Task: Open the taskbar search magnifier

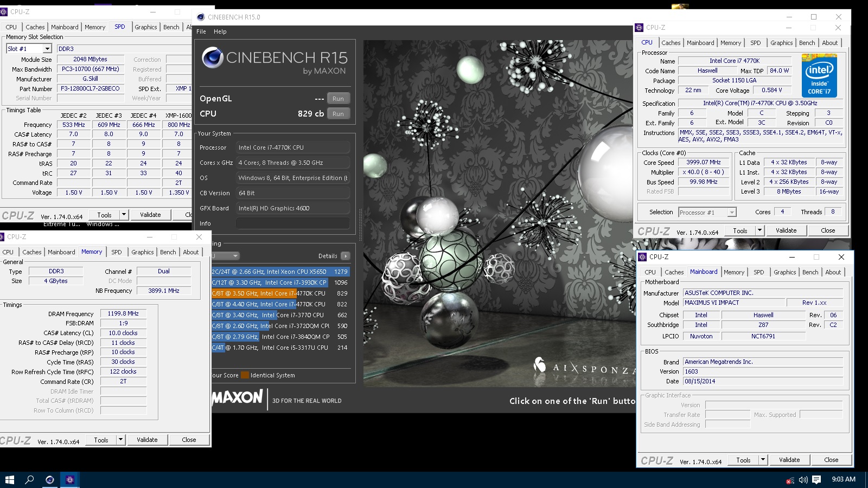Action: click(29, 479)
